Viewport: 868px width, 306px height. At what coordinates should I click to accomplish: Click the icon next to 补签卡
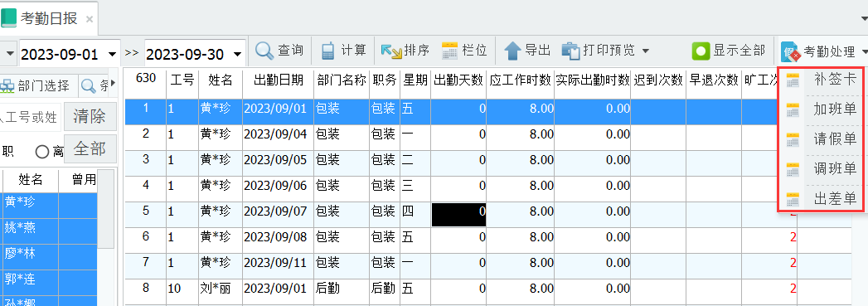pos(793,80)
